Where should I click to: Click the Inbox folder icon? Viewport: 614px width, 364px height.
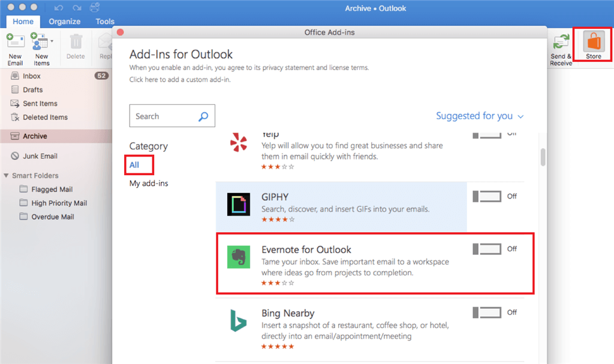[x=15, y=76]
